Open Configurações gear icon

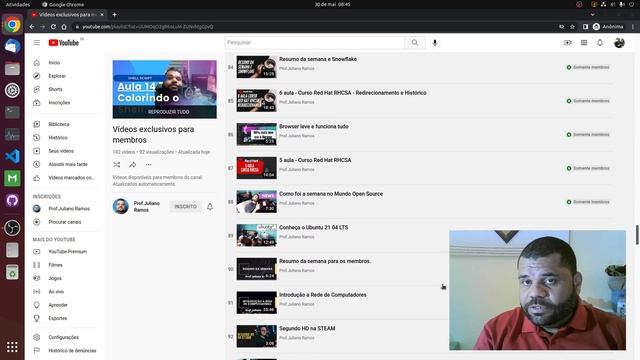click(37, 337)
